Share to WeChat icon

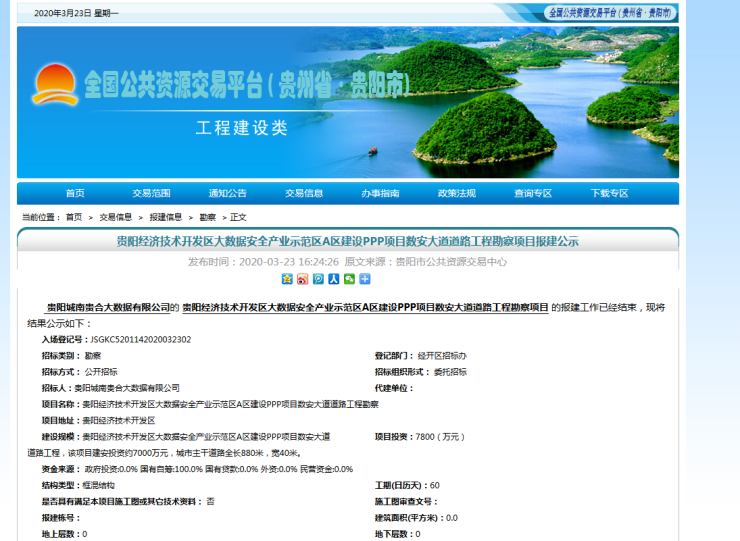(x=349, y=279)
